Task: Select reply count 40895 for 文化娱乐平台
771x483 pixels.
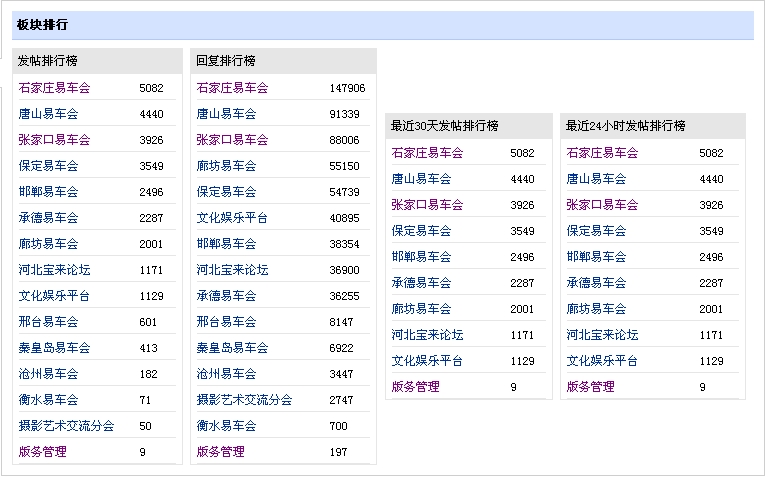Action: [x=345, y=218]
